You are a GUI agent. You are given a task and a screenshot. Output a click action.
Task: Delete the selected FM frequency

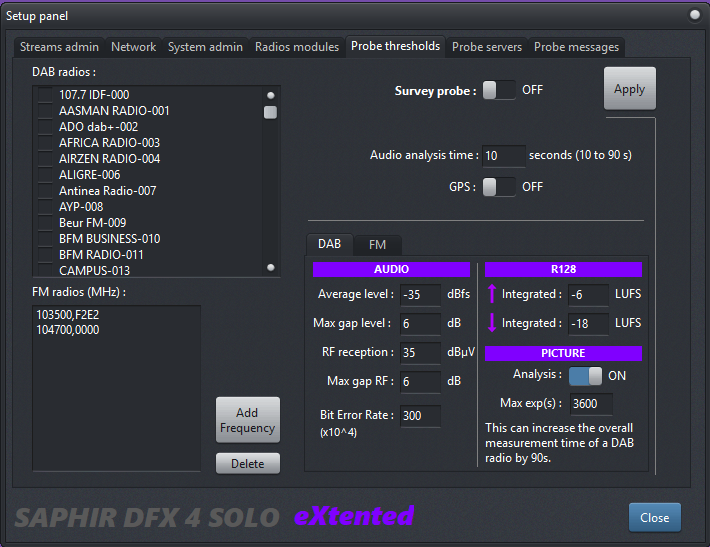click(x=247, y=464)
